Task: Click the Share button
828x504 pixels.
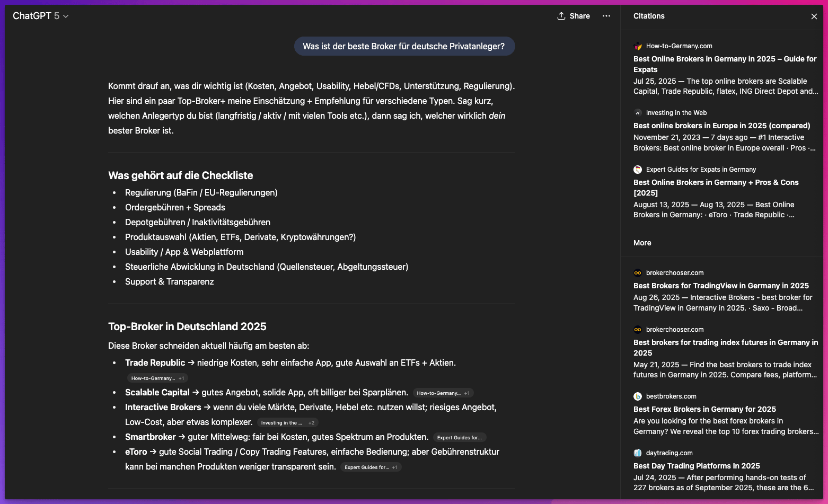Action: point(574,16)
